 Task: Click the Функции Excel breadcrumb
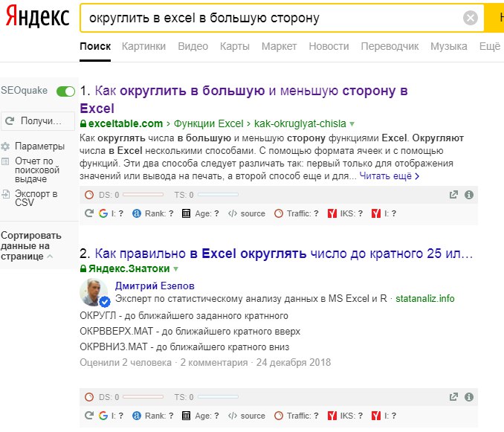click(209, 123)
